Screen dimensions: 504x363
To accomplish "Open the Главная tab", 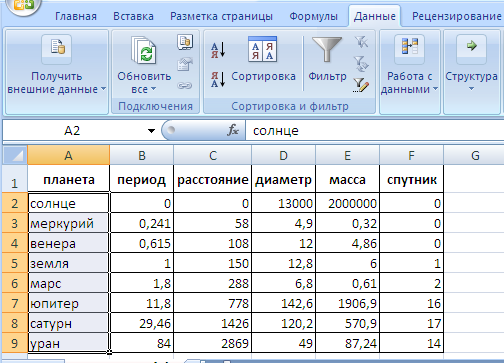I will pos(76,16).
